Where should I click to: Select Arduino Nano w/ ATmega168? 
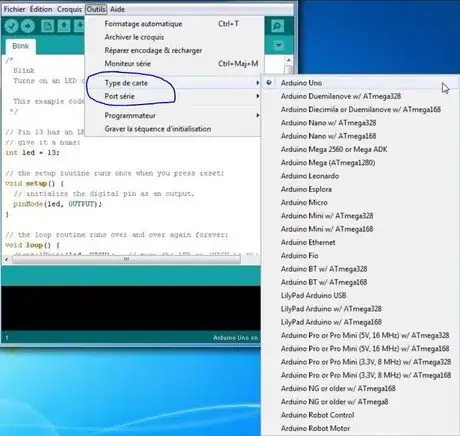[x=360, y=136]
